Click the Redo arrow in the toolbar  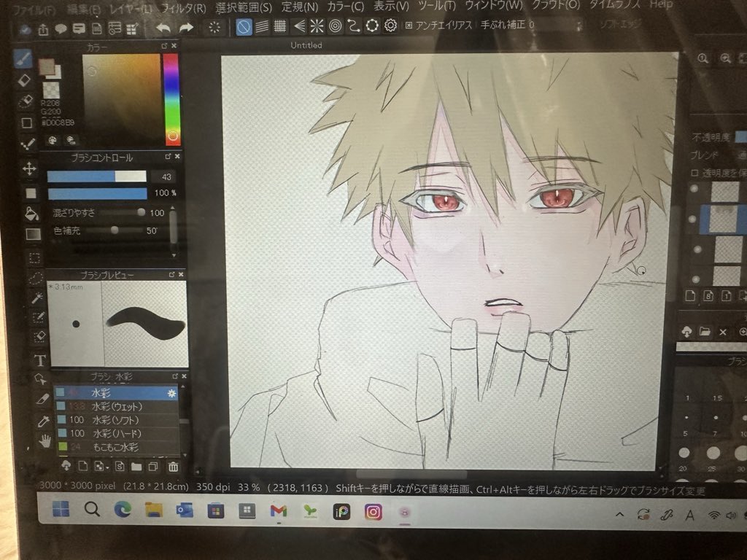[186, 28]
